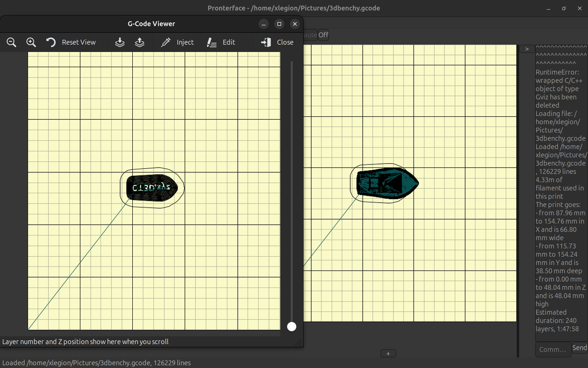Click 'Loading file: /' log line

coord(556,113)
